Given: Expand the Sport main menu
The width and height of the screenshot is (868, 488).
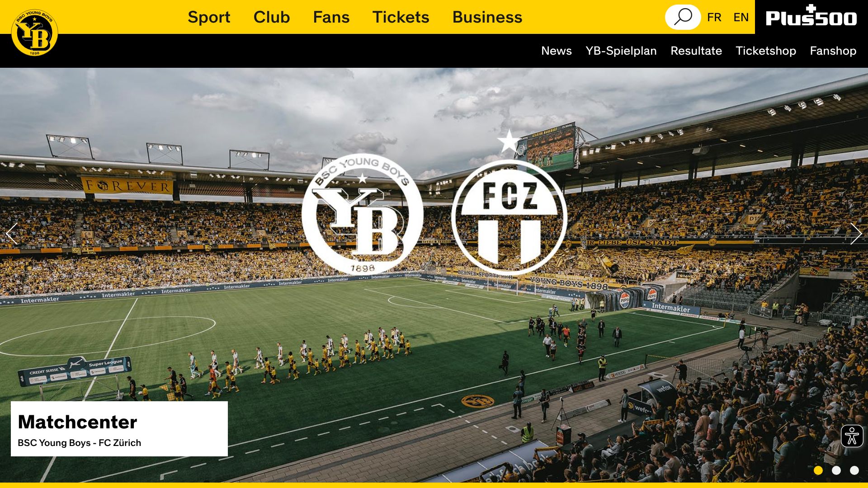Looking at the screenshot, I should coord(209,17).
